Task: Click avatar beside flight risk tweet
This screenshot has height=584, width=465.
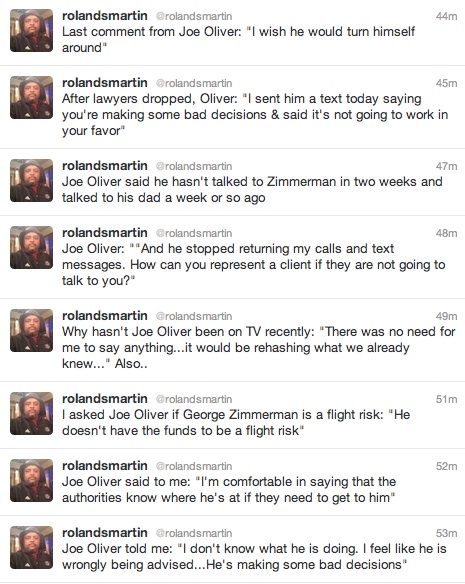Action: coord(31,414)
